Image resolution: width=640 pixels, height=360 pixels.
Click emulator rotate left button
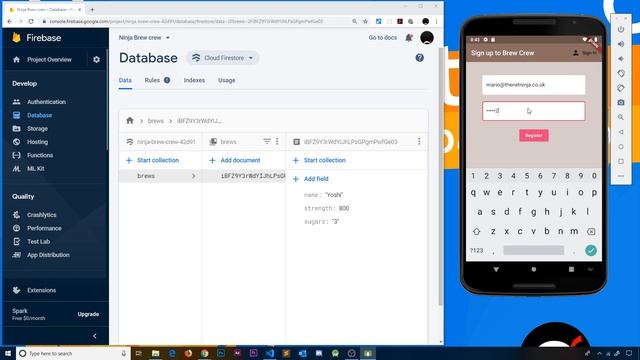pyautogui.click(x=621, y=73)
